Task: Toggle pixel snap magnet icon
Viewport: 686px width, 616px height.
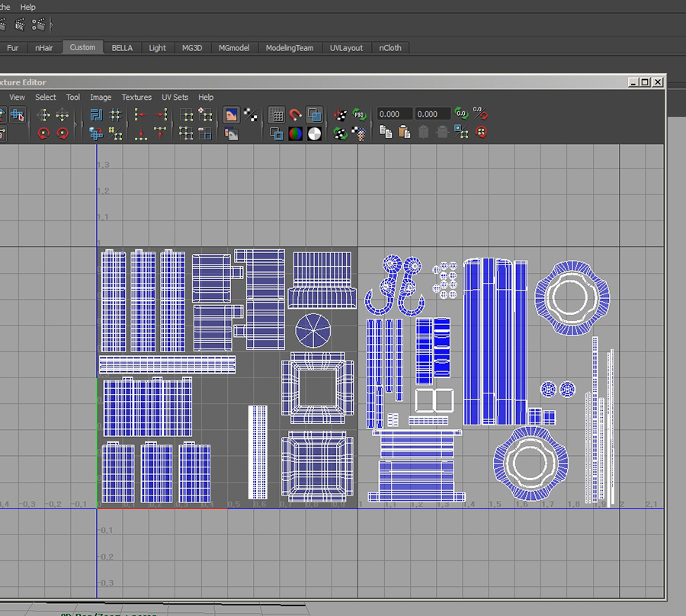Action: coord(296,115)
